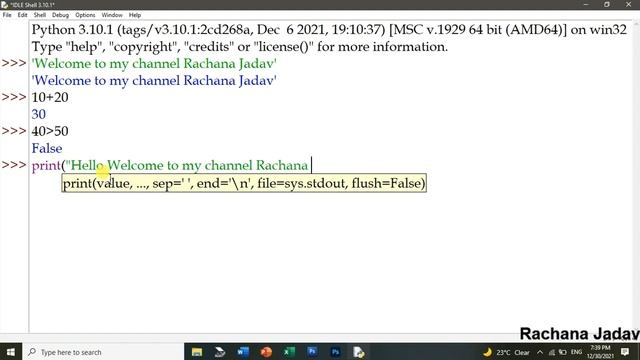Click the IDLE Shell icon in title bar
The height and width of the screenshot is (360, 640).
pos(4,4)
